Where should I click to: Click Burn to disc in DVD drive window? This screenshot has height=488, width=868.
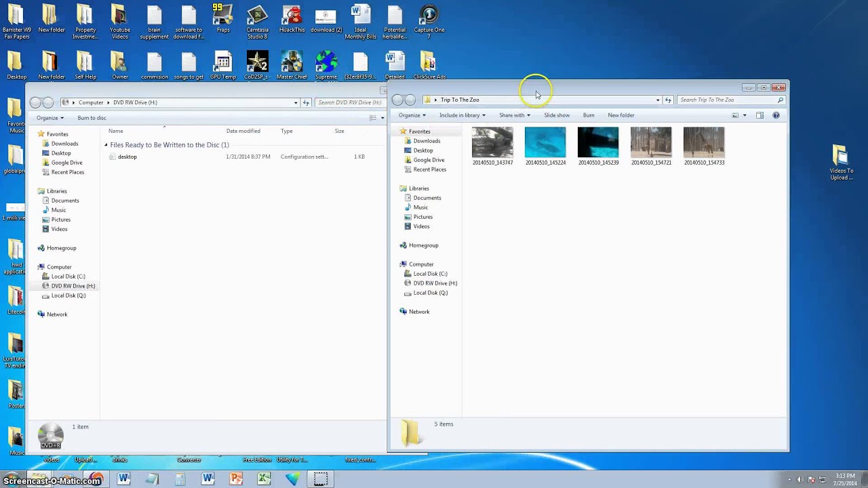point(92,118)
